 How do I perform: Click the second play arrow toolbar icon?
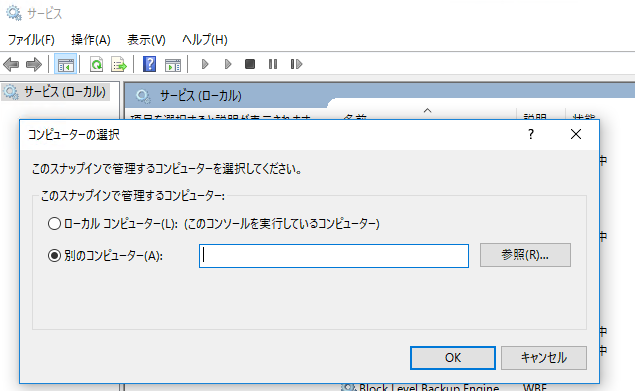point(228,64)
